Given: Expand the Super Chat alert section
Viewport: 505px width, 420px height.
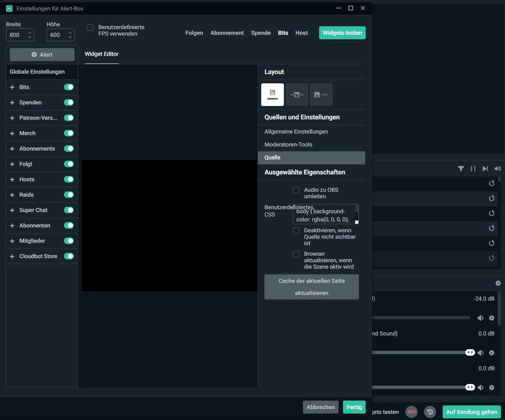Looking at the screenshot, I should pyautogui.click(x=12, y=210).
